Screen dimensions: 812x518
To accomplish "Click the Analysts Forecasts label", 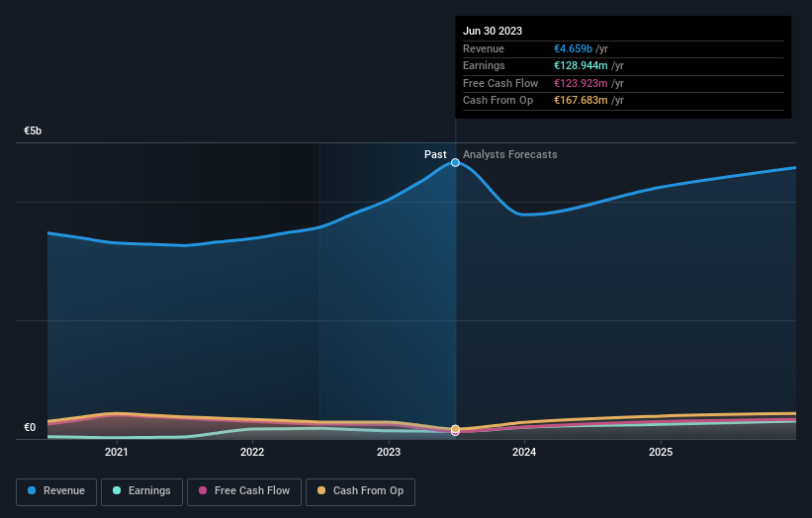I will pyautogui.click(x=509, y=154).
